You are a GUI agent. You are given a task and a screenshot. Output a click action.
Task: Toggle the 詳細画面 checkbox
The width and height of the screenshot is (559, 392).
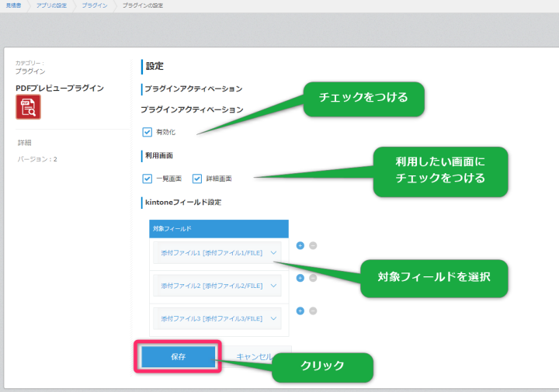(x=197, y=179)
